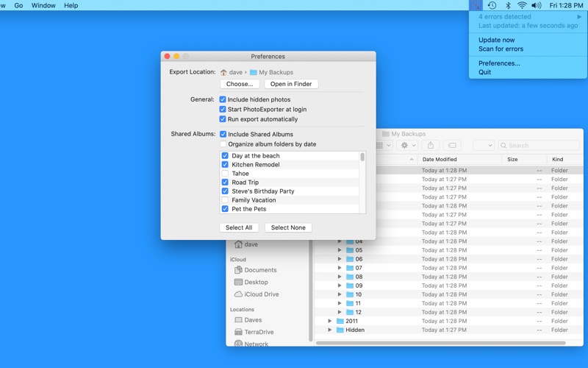This screenshot has height=368, width=588.
Task: Click the PhotoExporter menu bar status icon
Action: tap(476, 5)
